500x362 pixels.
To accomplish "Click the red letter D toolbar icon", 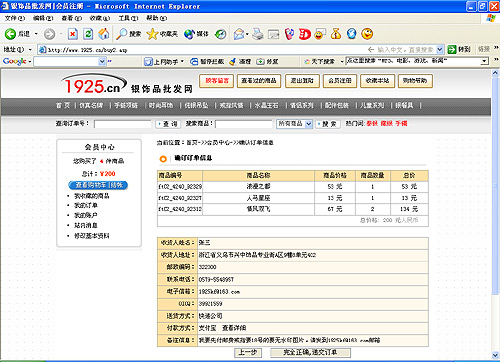I will tap(305, 34).
